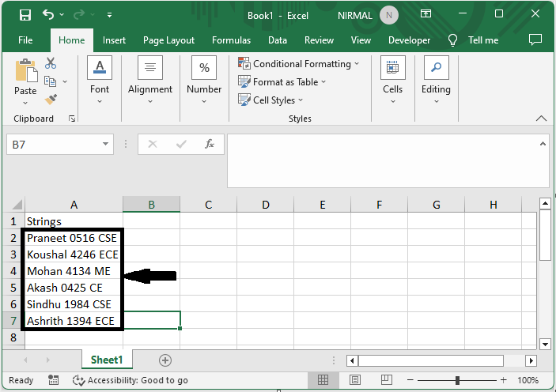
Task: Switch to the Insert tab
Action: click(114, 40)
